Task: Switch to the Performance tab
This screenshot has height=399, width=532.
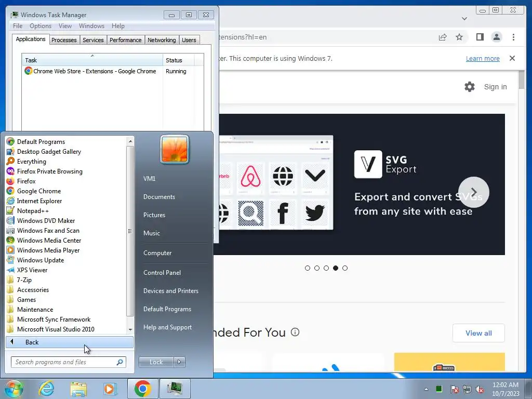Action: 125,39
